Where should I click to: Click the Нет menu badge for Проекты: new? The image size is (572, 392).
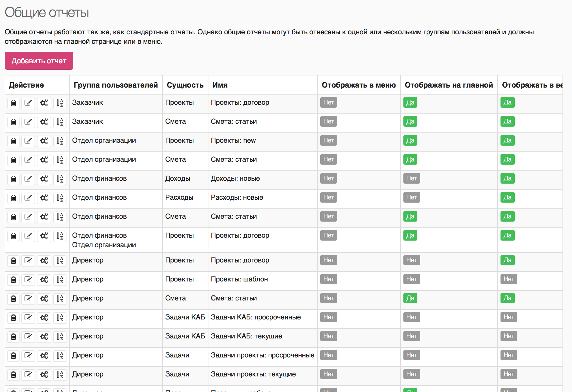[x=329, y=140]
